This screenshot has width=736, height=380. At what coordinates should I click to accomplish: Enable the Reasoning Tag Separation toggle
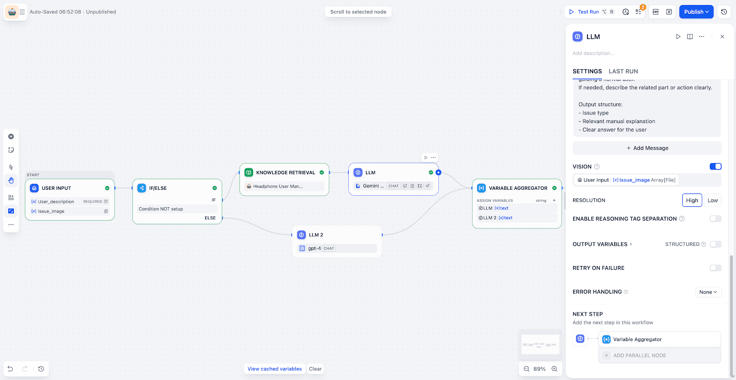coord(715,219)
